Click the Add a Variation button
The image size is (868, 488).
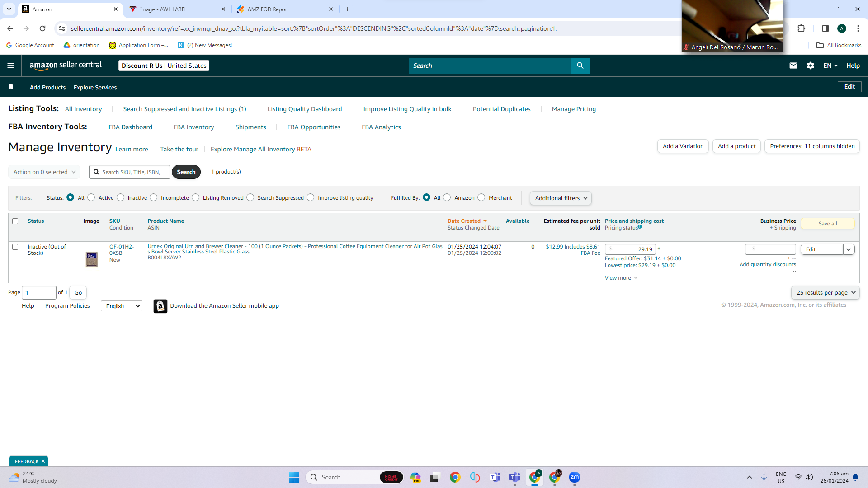coord(683,146)
